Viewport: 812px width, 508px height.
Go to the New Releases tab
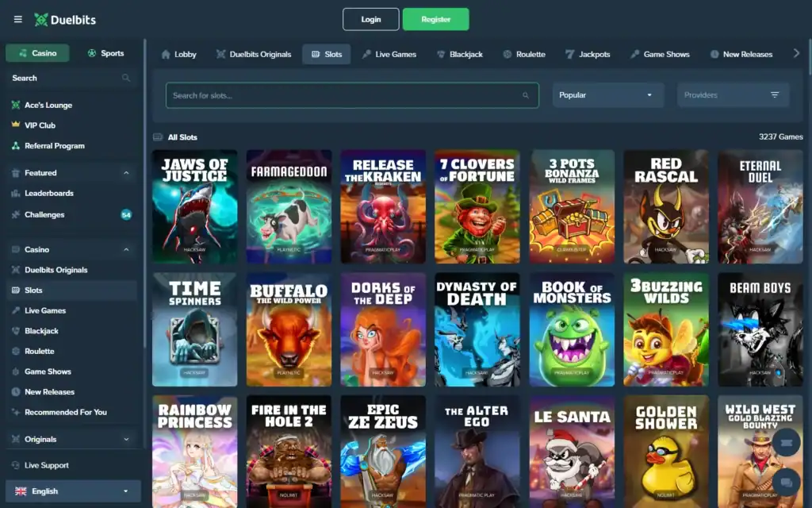tap(741, 54)
